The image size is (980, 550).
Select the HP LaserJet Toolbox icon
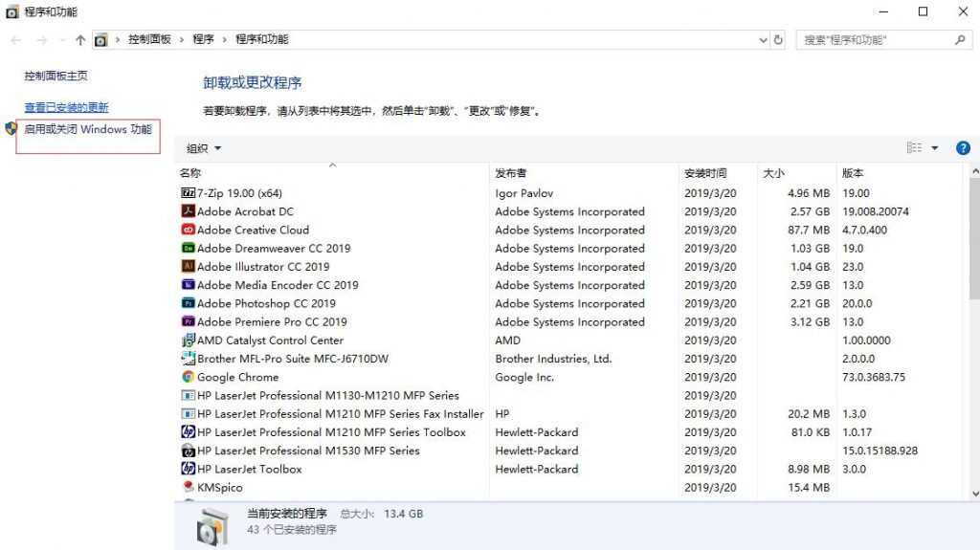[x=189, y=469]
